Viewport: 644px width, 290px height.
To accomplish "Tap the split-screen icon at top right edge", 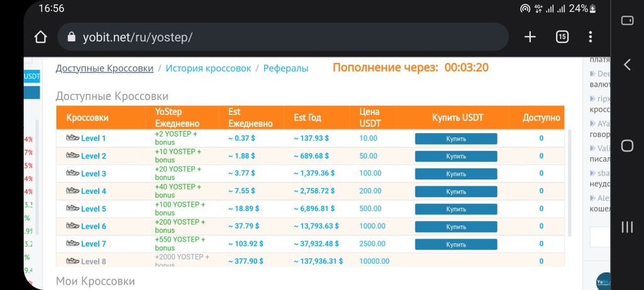I will tap(627, 21).
